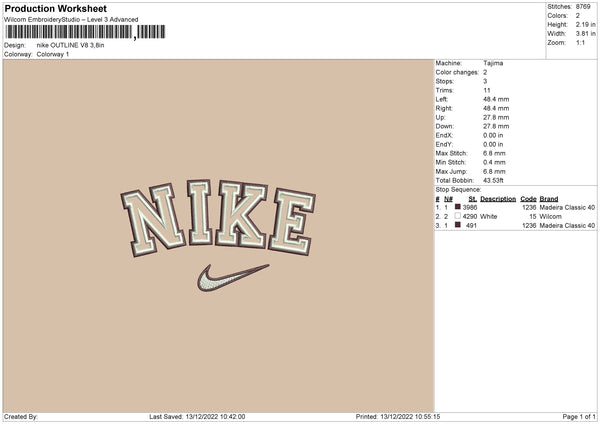Click the 'Brand' column header
The width and height of the screenshot is (600, 424).
point(549,199)
